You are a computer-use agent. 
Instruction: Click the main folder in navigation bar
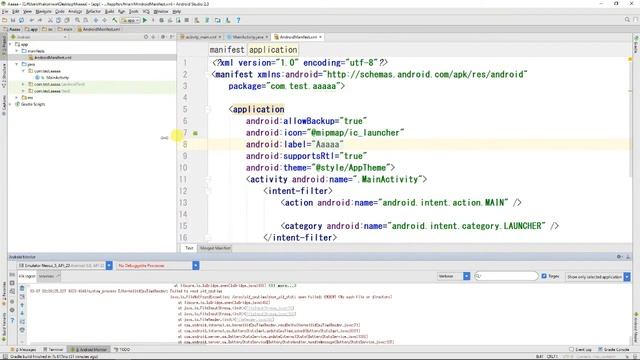click(x=65, y=29)
